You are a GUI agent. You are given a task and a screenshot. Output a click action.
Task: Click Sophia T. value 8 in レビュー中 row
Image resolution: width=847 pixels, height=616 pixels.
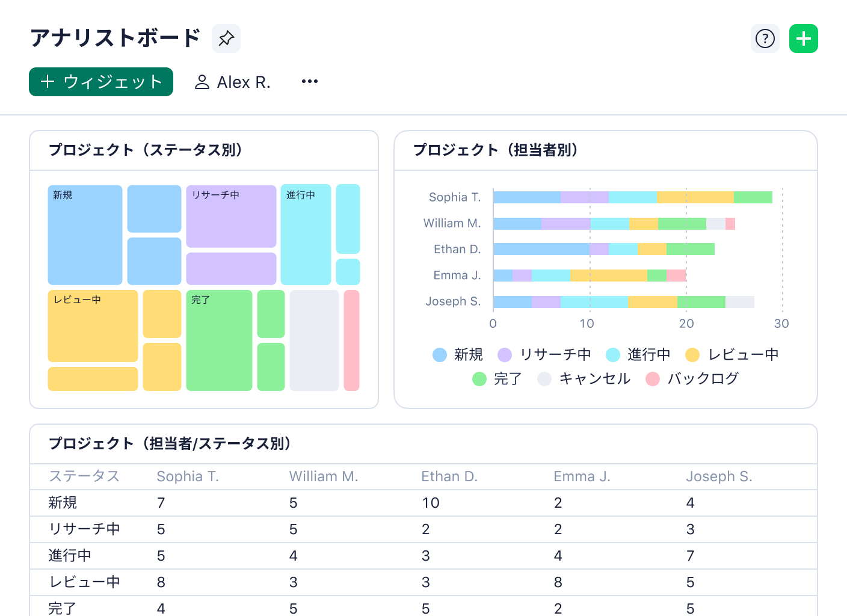161,582
